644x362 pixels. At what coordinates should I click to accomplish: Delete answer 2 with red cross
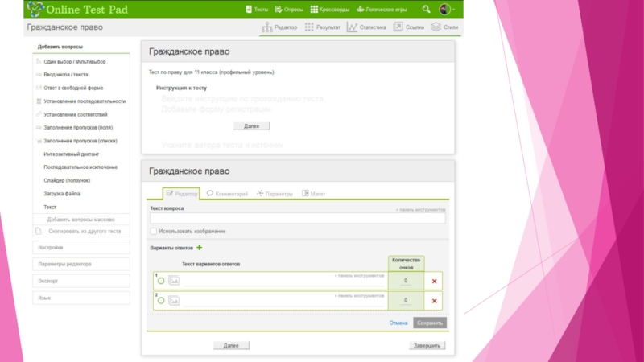434,301
